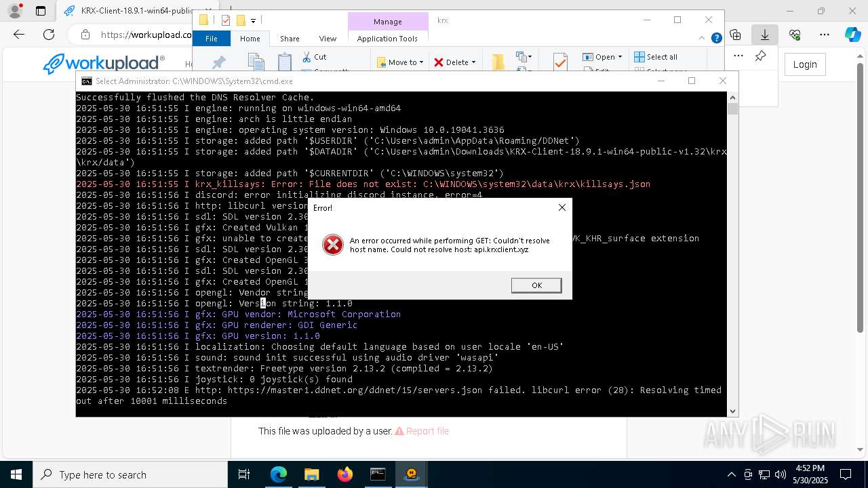Click Report file link
Viewport: 868px width, 488px height.
pyautogui.click(x=422, y=431)
